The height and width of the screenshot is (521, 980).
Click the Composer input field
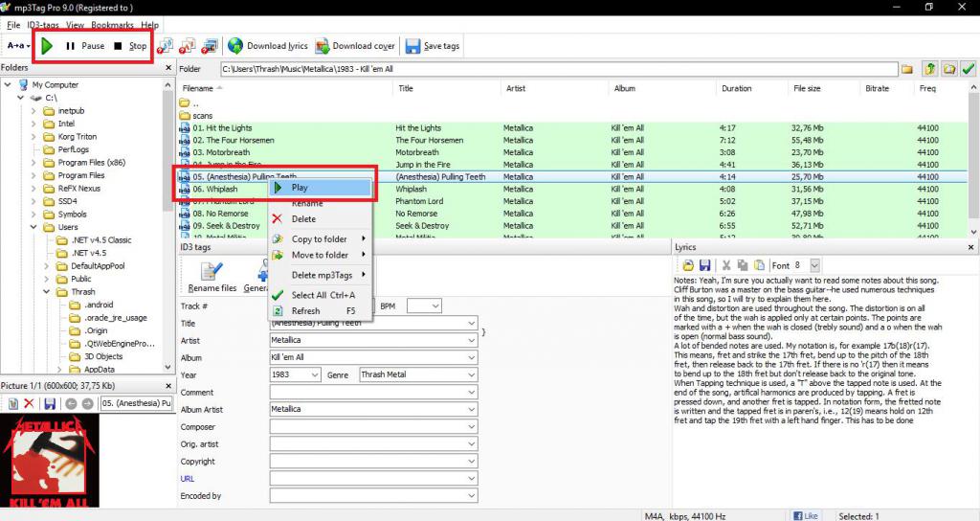click(374, 426)
